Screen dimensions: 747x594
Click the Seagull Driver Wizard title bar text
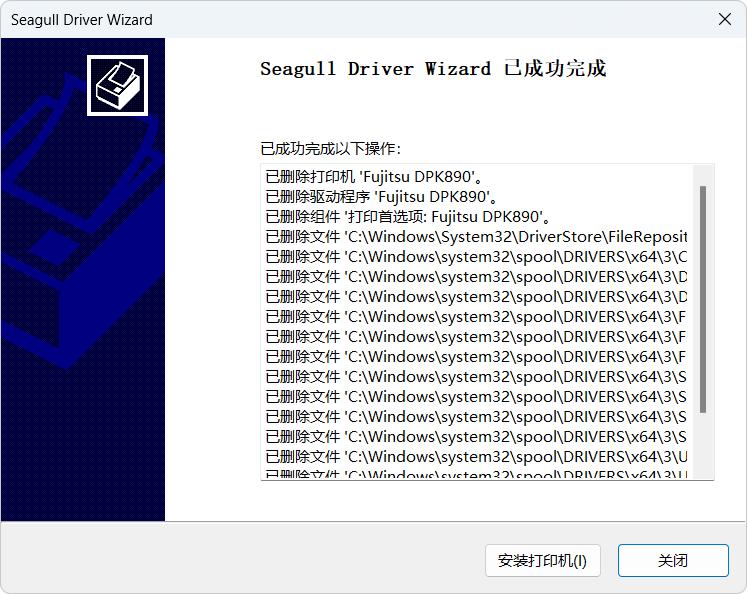[x=82, y=20]
